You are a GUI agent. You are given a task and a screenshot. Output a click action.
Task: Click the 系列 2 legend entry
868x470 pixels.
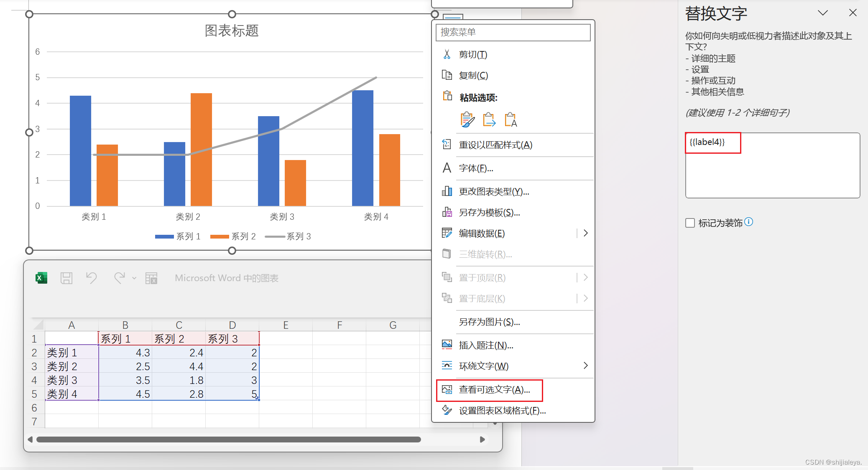coord(233,236)
